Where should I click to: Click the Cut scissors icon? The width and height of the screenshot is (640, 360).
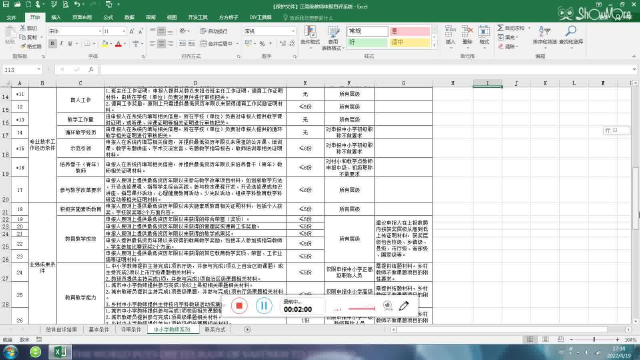tap(23, 28)
